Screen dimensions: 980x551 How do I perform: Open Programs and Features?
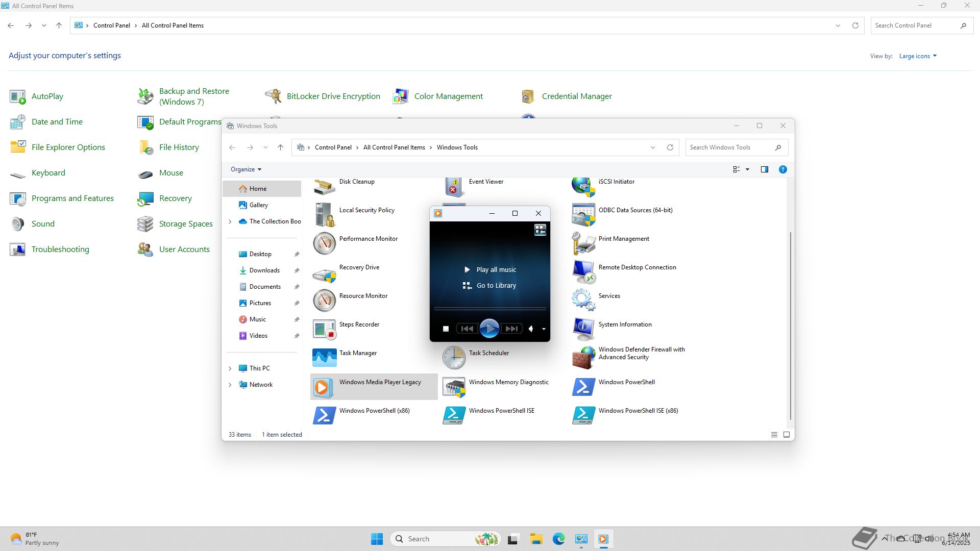(72, 198)
